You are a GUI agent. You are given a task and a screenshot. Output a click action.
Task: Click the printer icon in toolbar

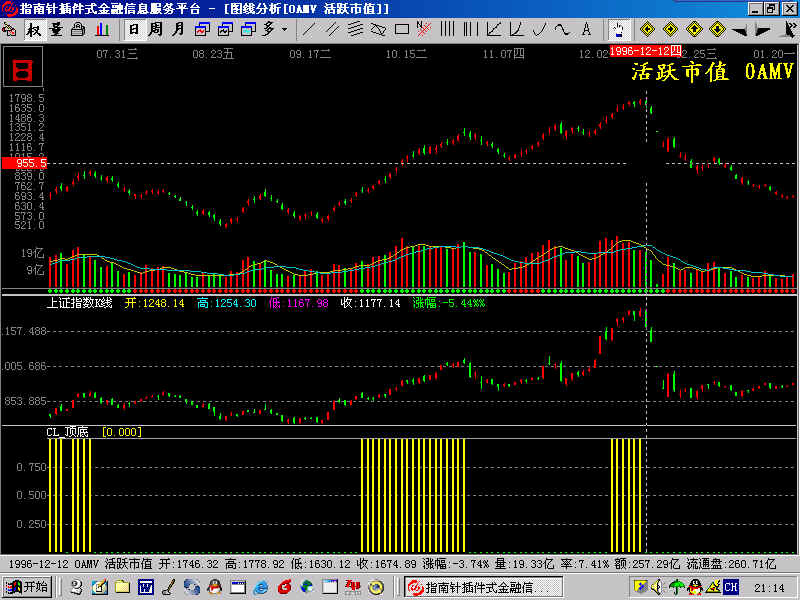[79, 30]
